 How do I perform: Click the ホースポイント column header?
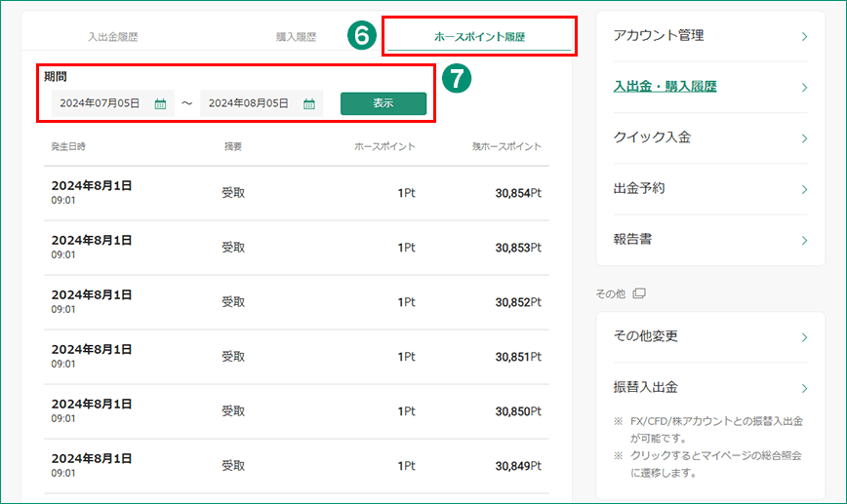tap(384, 147)
